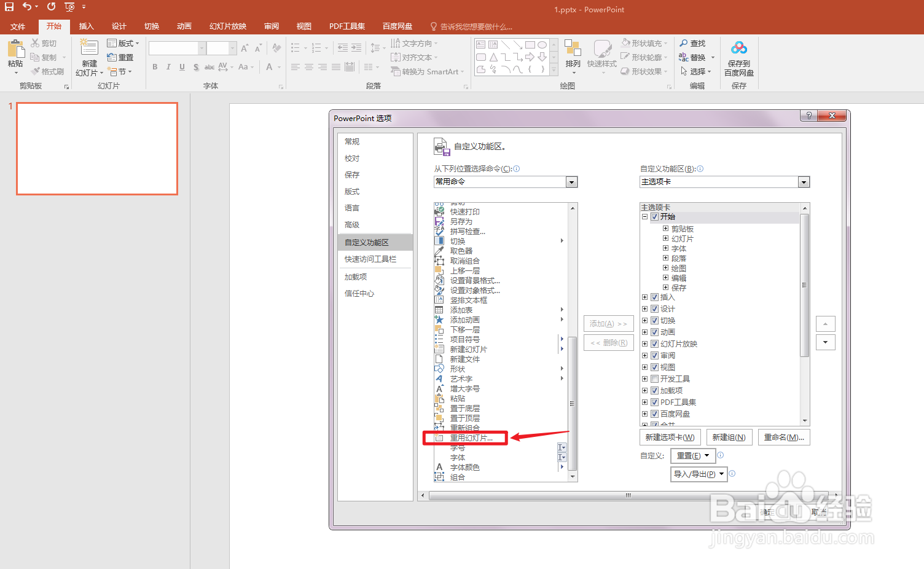Toggle the 动画 tab checkbox
This screenshot has width=924, height=569.
point(655,332)
